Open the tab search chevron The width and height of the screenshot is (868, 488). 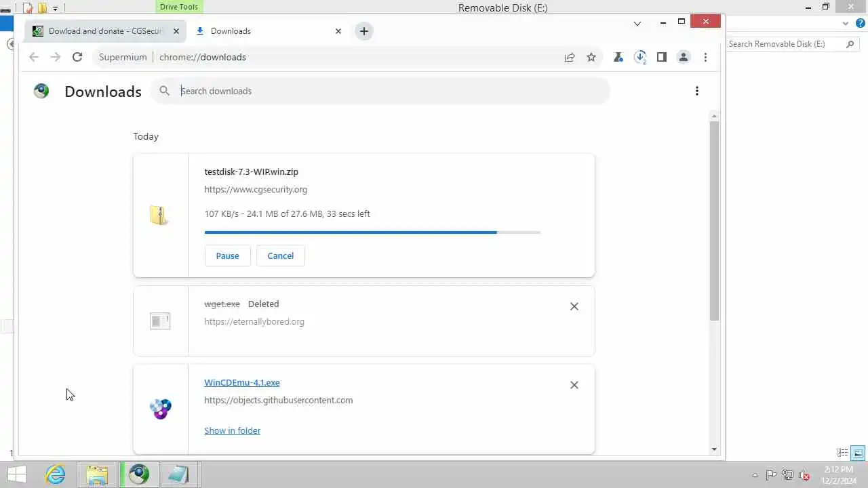point(637,24)
